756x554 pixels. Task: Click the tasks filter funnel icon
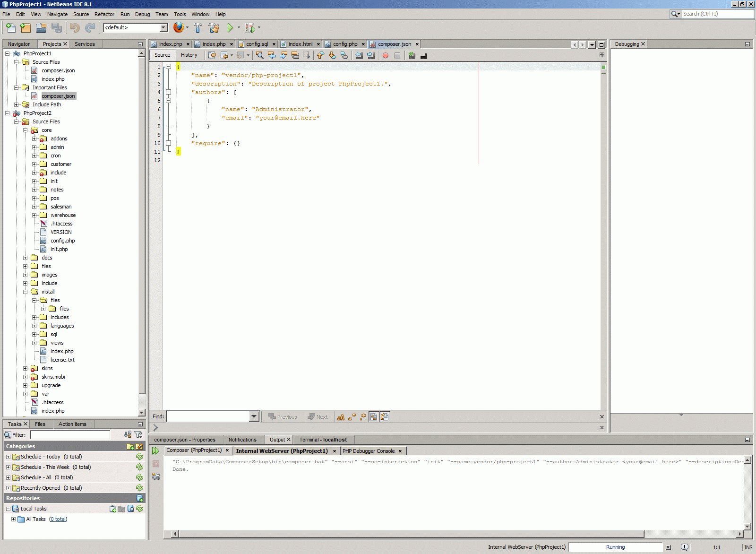point(138,434)
